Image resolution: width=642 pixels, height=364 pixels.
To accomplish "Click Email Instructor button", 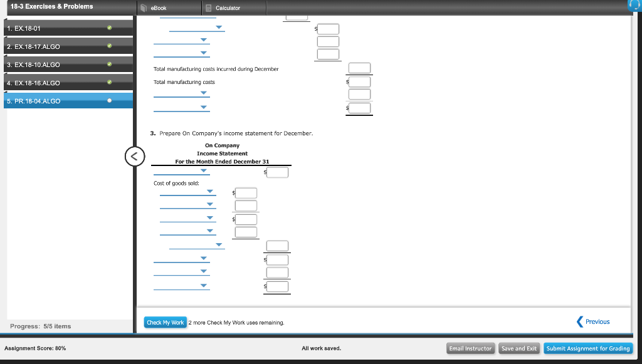I will click(x=470, y=348).
